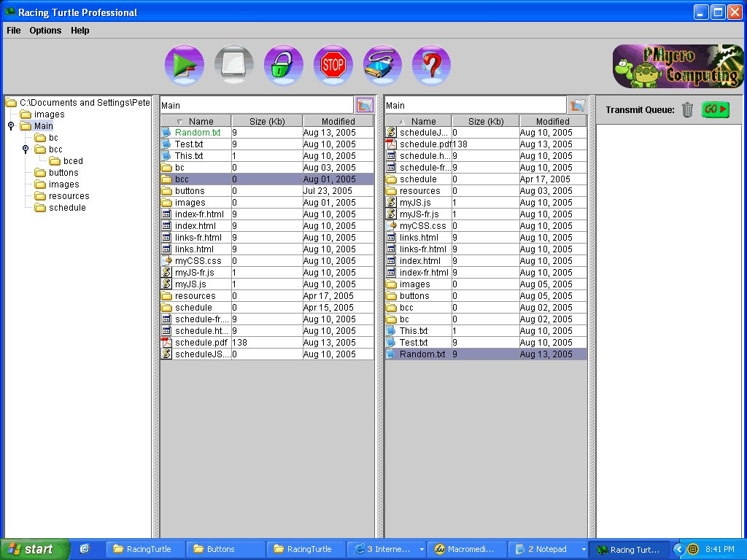Open the Help menu
The height and width of the screenshot is (560, 747).
pyautogui.click(x=80, y=31)
